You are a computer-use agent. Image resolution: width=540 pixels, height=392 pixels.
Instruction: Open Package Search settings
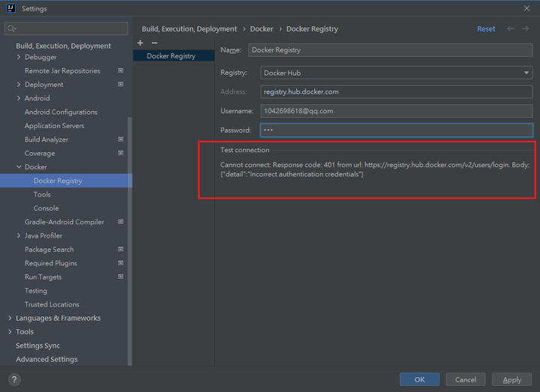coord(49,250)
